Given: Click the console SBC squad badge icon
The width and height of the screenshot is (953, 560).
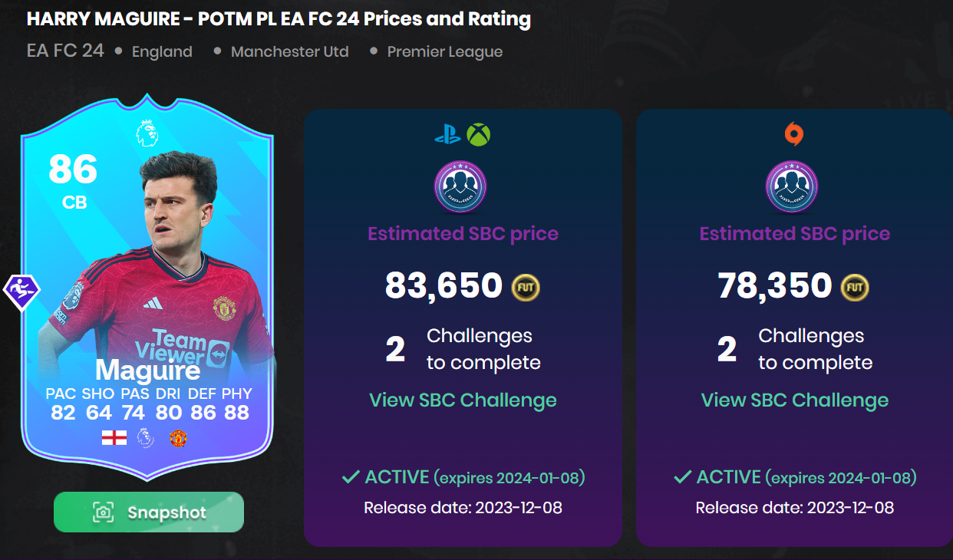Looking at the screenshot, I should (x=460, y=188).
